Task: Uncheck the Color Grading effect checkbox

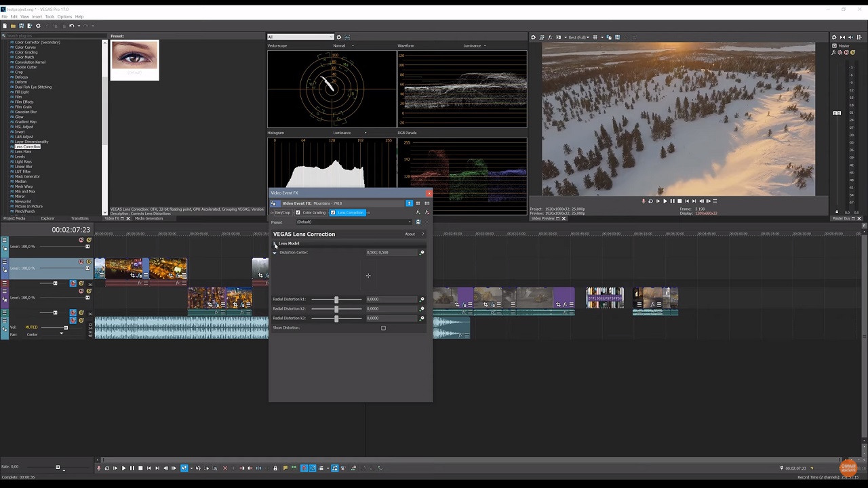Action: [298, 213]
